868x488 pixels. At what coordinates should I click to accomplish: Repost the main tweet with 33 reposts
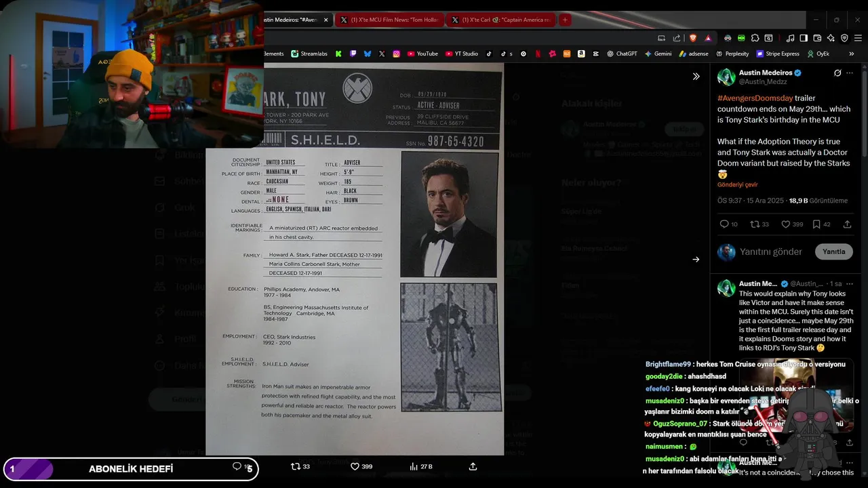pyautogui.click(x=759, y=224)
